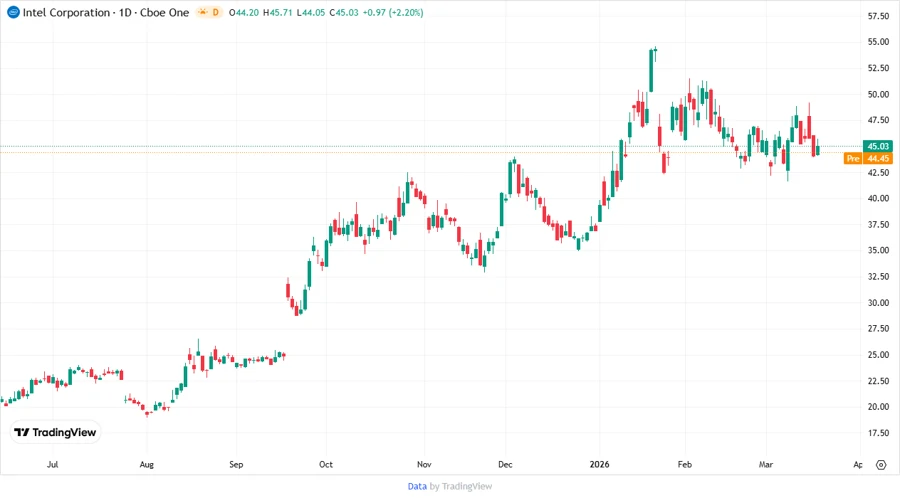Open the TradingView logo badge
900x498 pixels.
point(55,433)
